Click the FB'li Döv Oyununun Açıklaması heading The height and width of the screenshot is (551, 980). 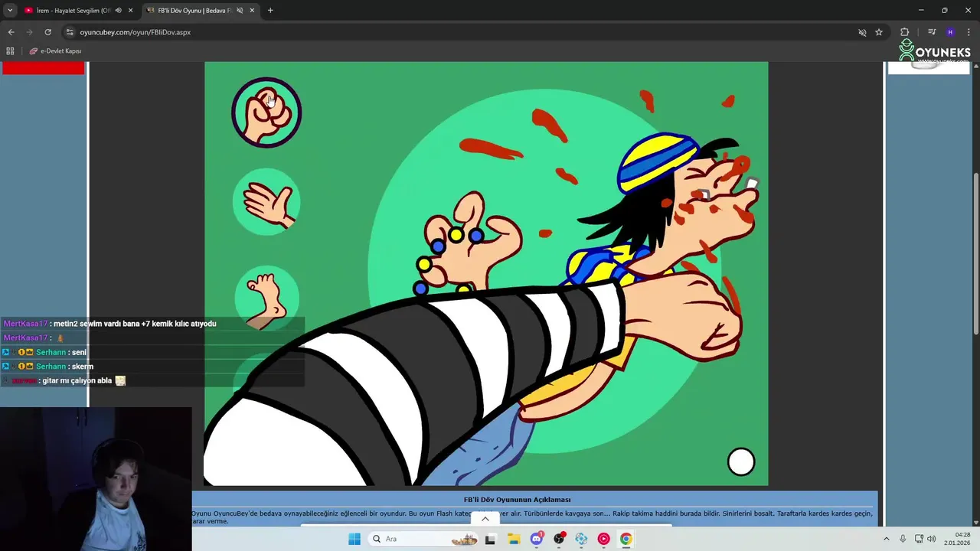517,499
